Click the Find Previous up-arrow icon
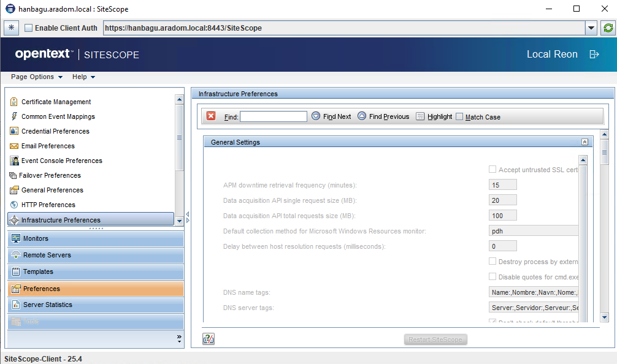This screenshot has width=617, height=364. tap(362, 116)
